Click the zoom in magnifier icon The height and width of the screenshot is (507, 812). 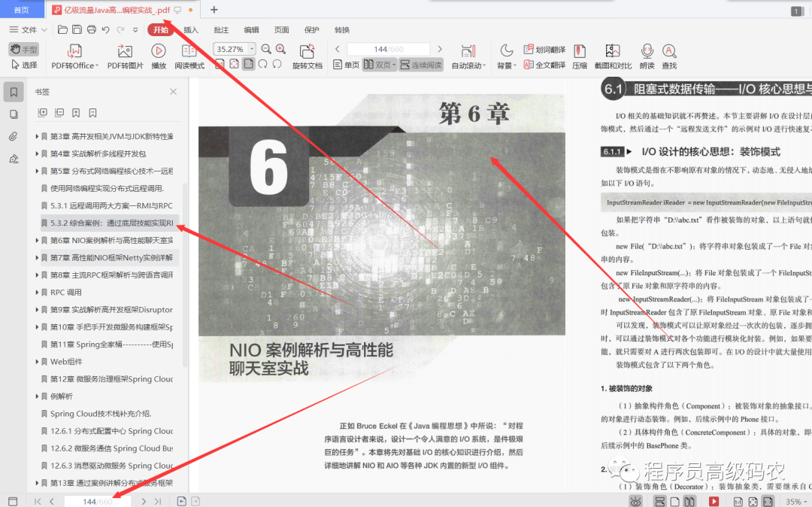[x=280, y=49]
